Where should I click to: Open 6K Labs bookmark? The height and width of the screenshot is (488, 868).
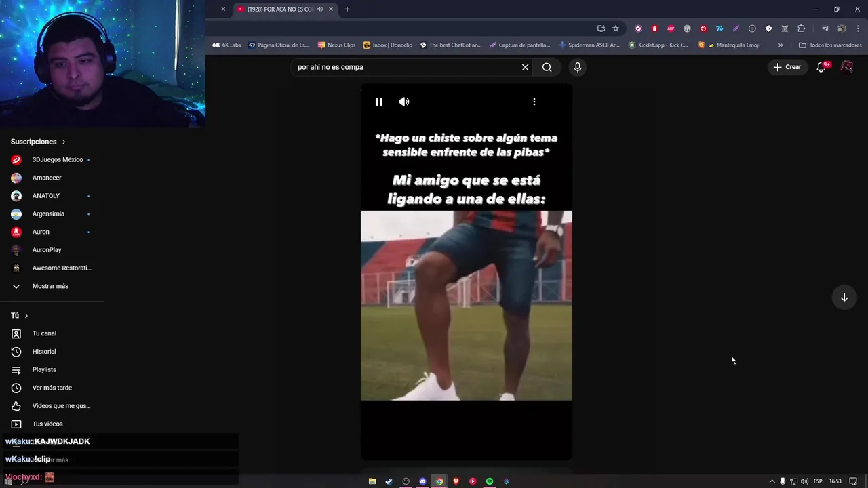[x=226, y=45]
